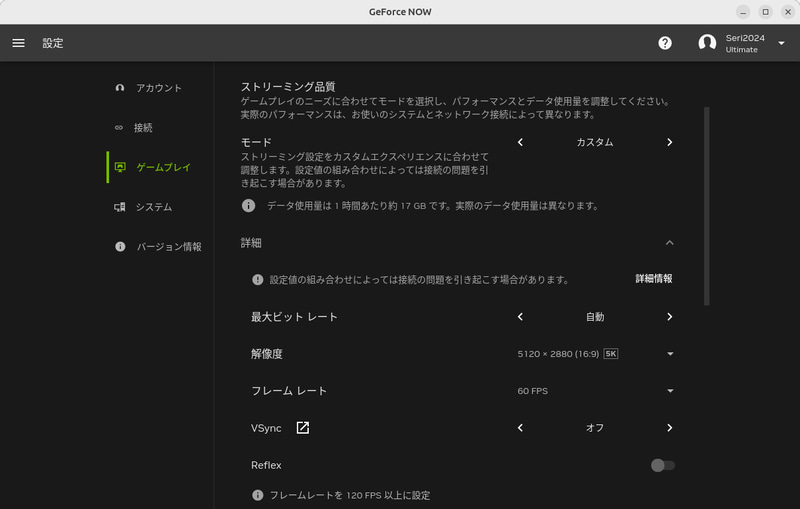Click the Seri2024 username text
Viewport: 800px width, 509px height.
(745, 38)
